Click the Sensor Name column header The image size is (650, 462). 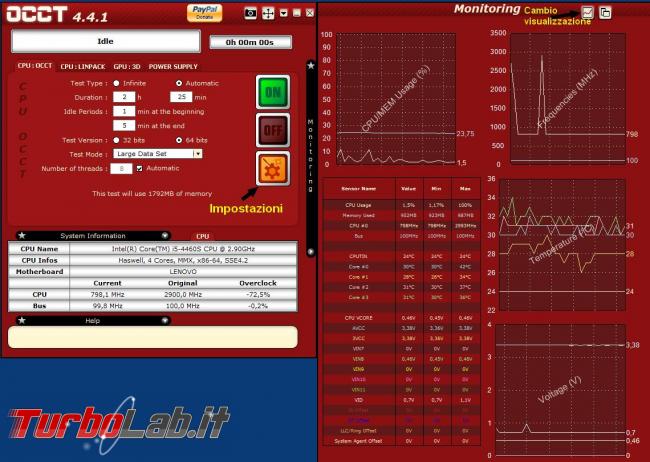pyautogui.click(x=359, y=189)
